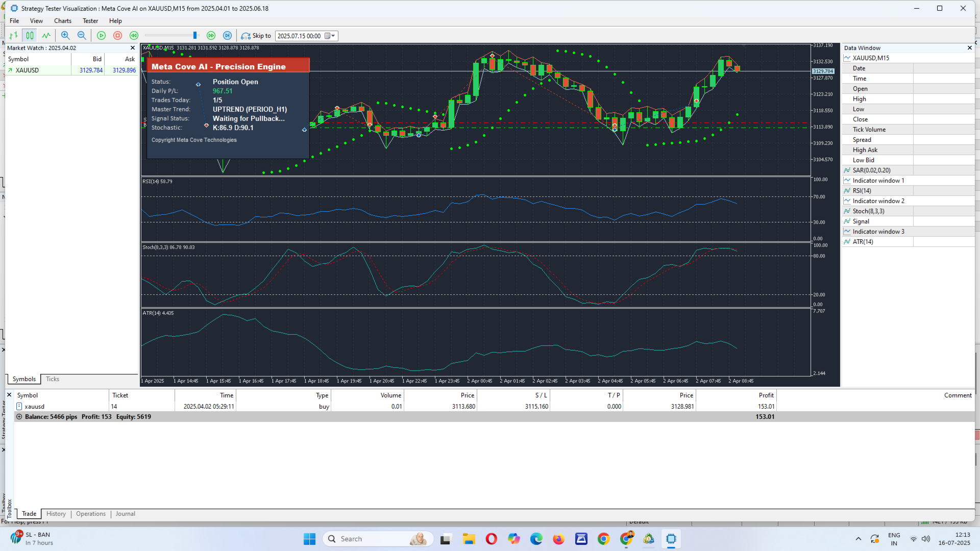Sort by the Profit column header
This screenshot has width=980, height=551.
coord(736,395)
